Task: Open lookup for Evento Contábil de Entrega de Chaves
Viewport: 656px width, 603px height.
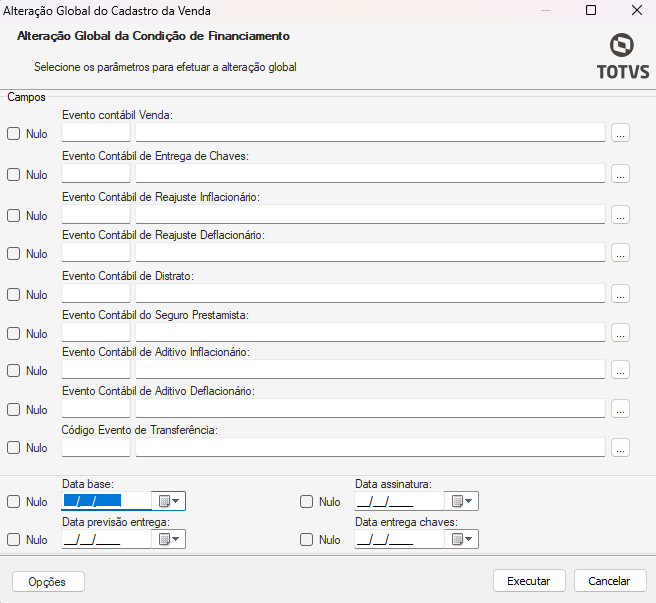Action: coord(620,174)
